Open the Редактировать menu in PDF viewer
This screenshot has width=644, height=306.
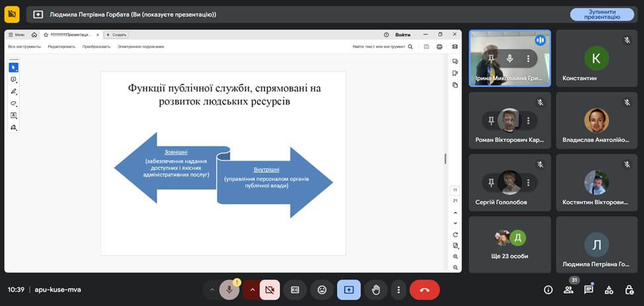(x=61, y=47)
